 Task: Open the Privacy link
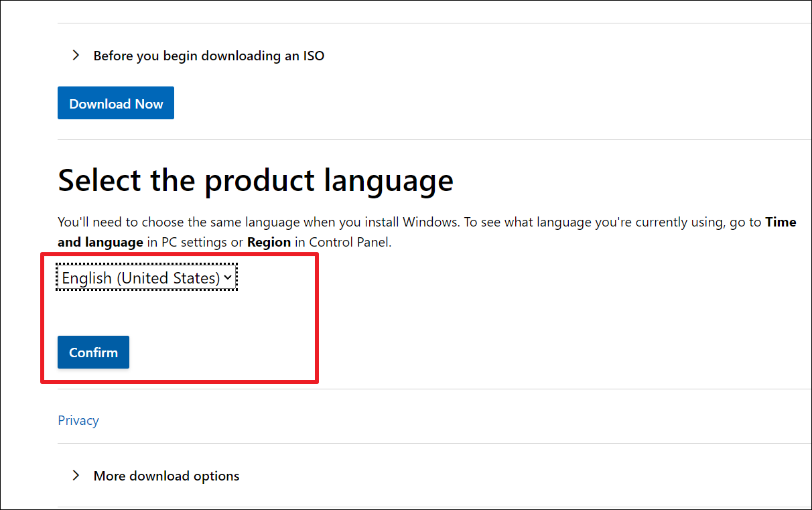tap(78, 421)
